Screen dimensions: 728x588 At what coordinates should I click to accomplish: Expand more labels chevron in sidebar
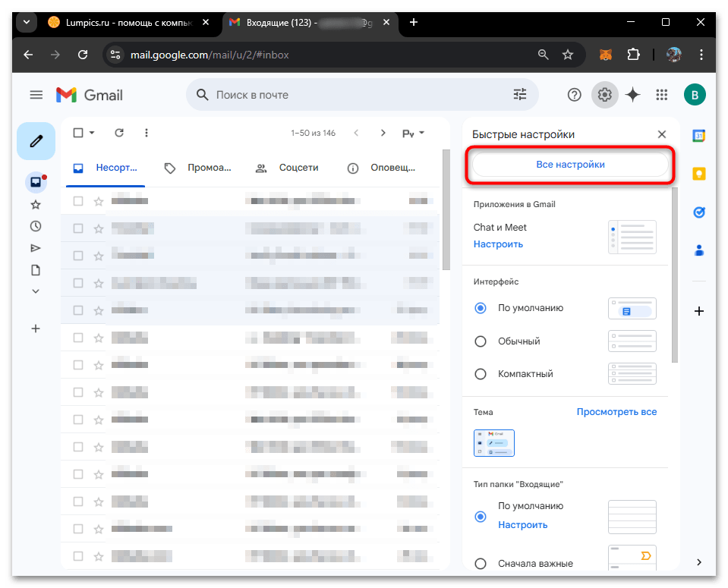pyautogui.click(x=36, y=291)
